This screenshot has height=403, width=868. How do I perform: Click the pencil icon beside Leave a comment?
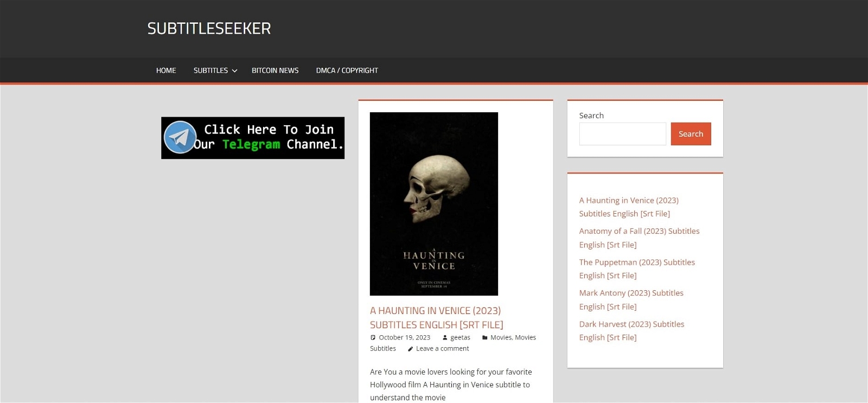pos(410,349)
